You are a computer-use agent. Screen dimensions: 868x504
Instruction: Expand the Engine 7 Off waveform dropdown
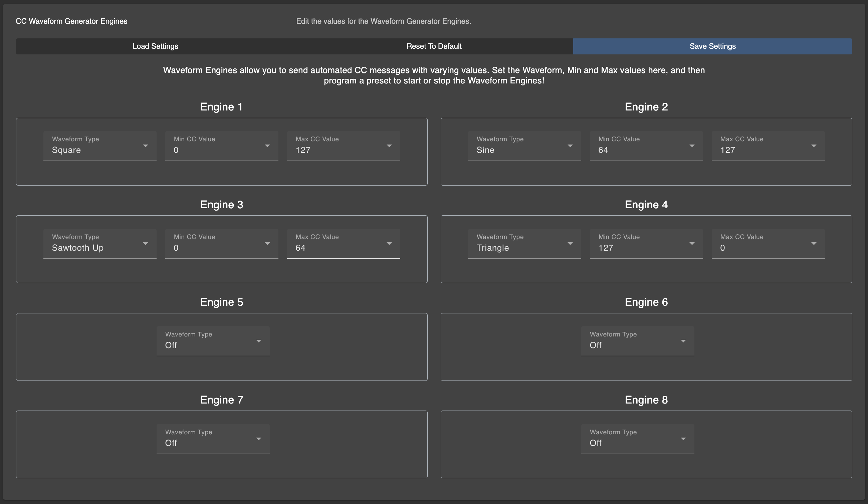coord(213,439)
